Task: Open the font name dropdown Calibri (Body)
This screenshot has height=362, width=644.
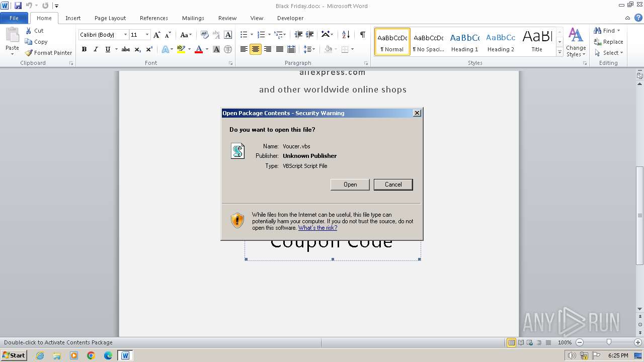Action: coord(125,35)
